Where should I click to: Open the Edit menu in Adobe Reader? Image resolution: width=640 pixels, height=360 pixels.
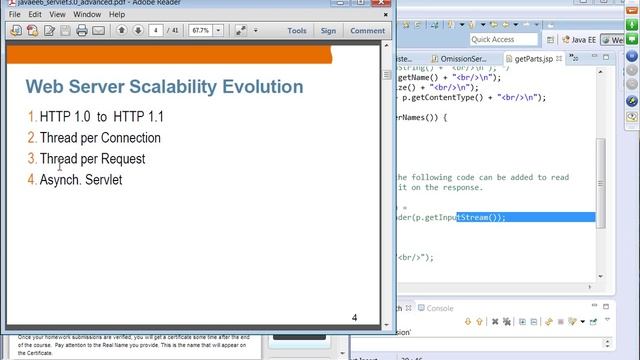[x=35, y=14]
